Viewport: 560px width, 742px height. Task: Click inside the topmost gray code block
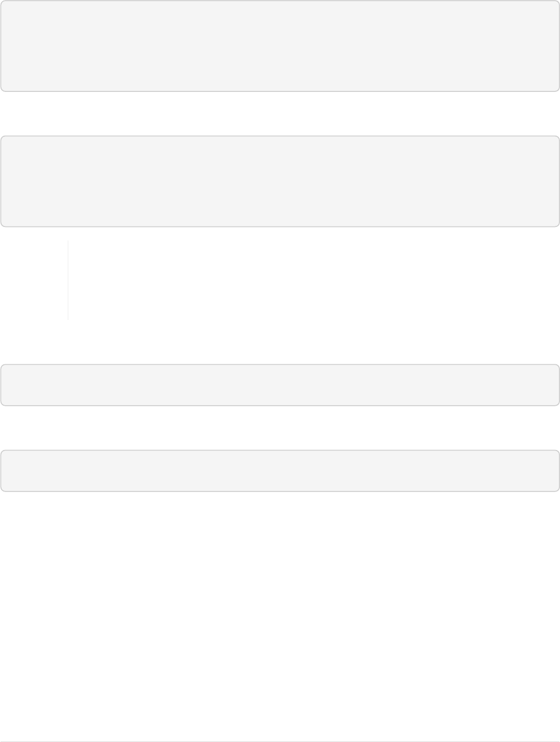[x=280, y=46]
